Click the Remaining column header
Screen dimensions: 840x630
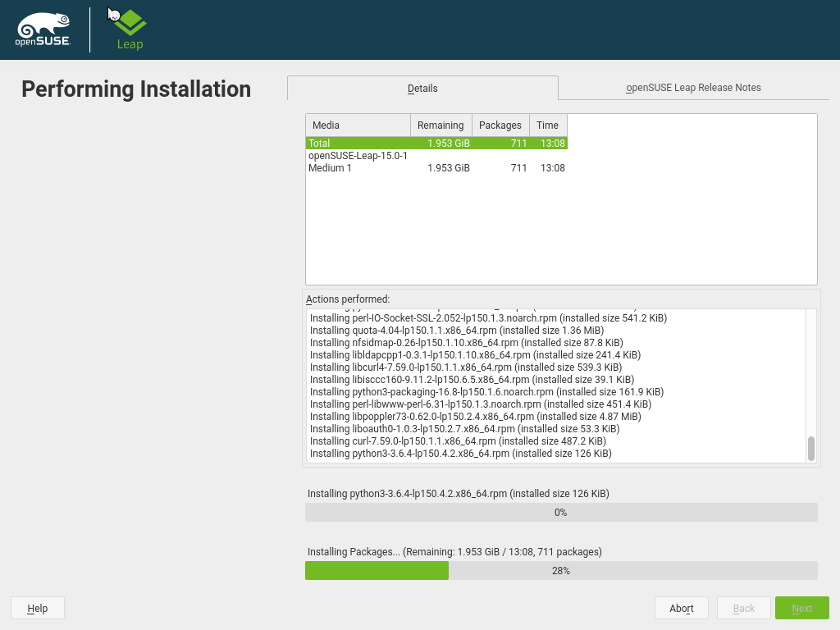pos(441,126)
